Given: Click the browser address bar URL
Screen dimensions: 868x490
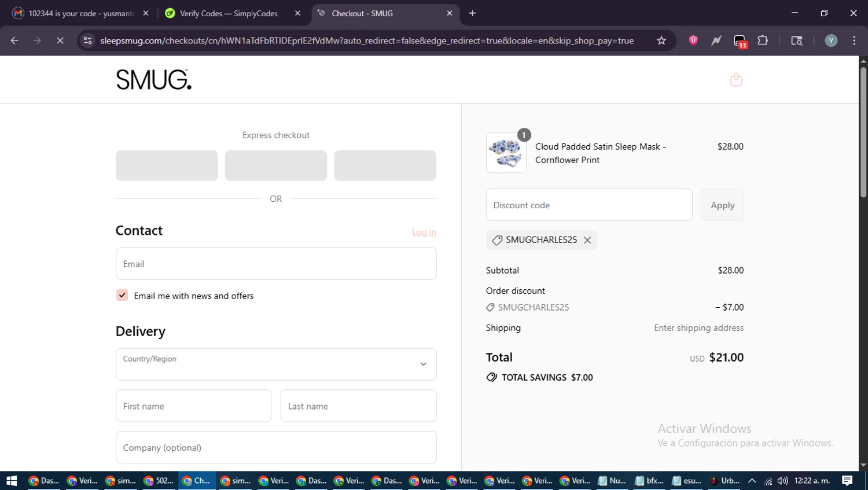Looking at the screenshot, I should (367, 40).
